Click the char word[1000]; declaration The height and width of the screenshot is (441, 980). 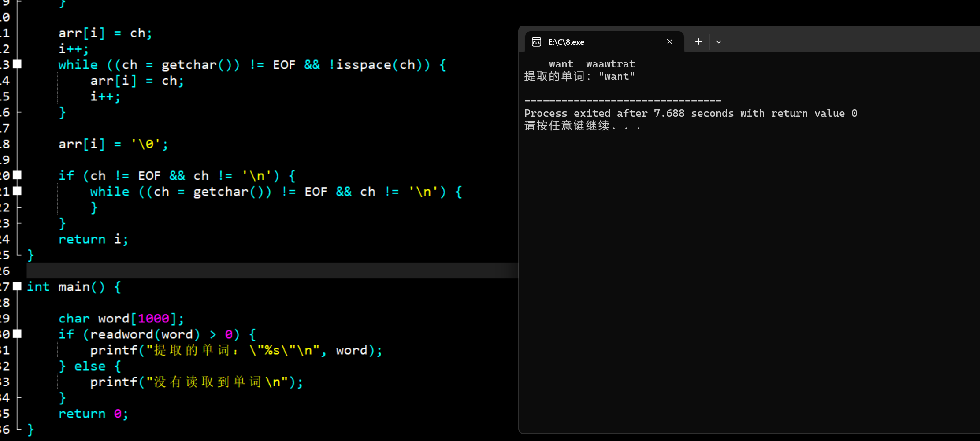[121, 319]
